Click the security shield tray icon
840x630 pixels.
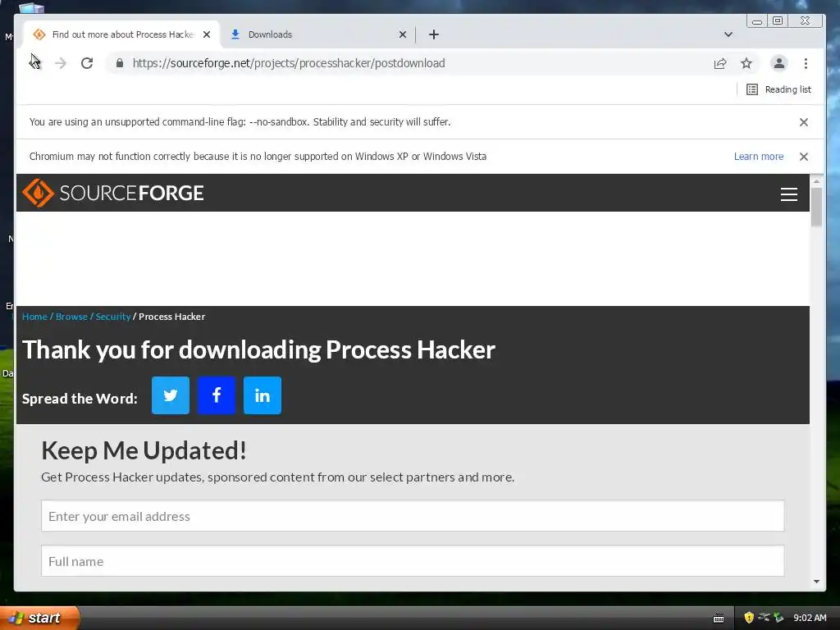[x=749, y=618]
